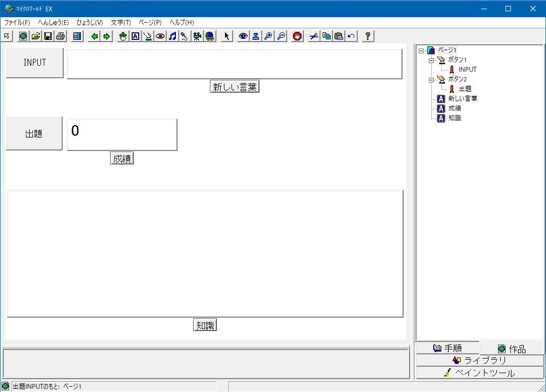The image size is (546, 392).
Task: Open the へんしゅう(E) menu
Action: tap(53, 23)
